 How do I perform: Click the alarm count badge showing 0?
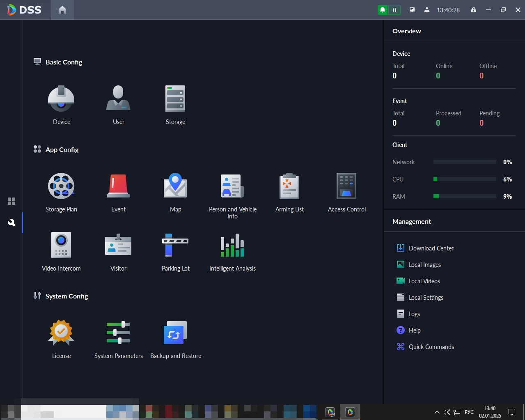point(394,10)
